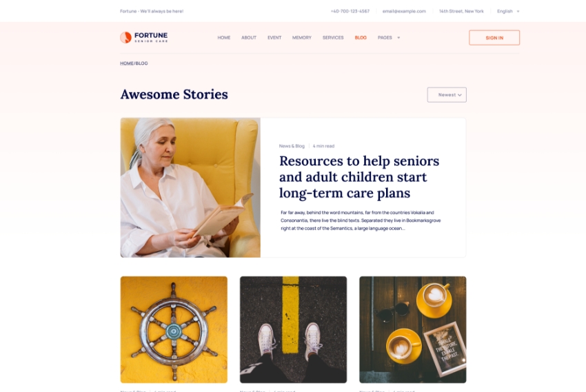Click the 14th Street, New York address
This screenshot has width=586, height=392.
pos(461,11)
